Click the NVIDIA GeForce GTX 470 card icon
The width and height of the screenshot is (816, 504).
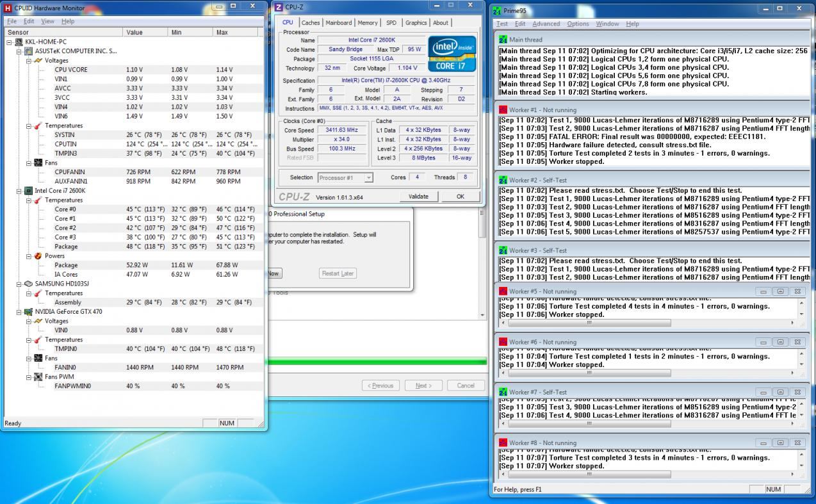29,312
